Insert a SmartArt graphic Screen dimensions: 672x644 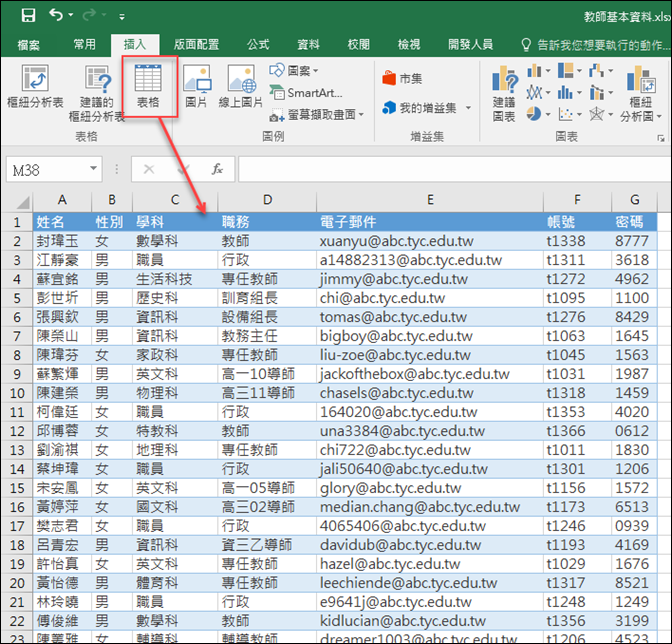[306, 93]
